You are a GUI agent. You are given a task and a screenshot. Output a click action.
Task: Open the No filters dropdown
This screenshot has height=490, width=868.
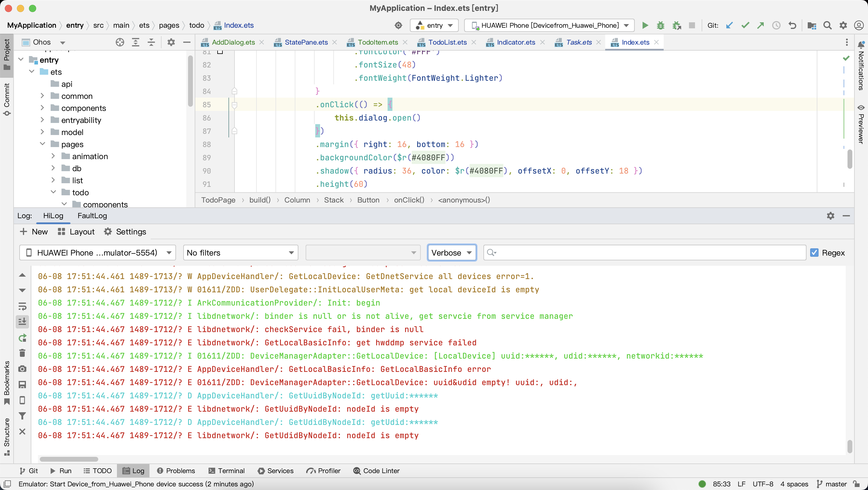[x=241, y=253]
